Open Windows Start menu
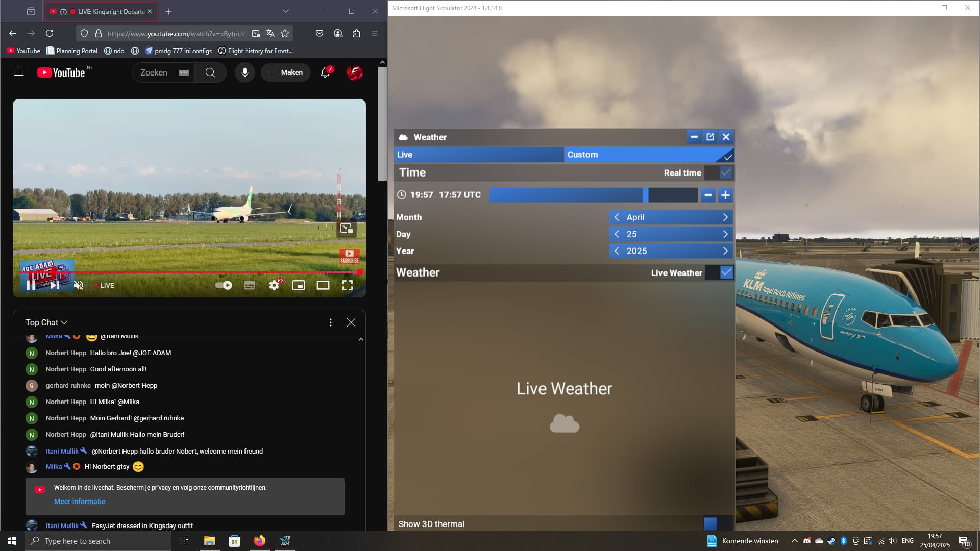 tap(12, 541)
